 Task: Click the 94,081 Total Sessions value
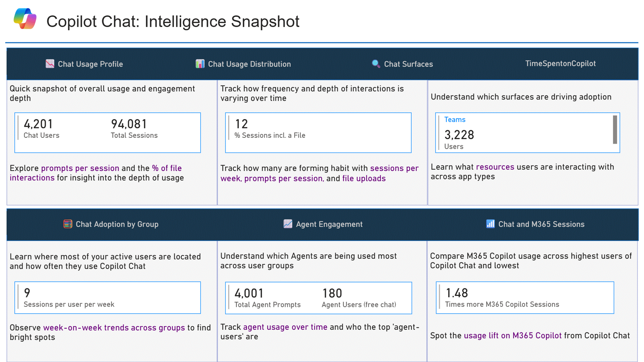(x=129, y=124)
